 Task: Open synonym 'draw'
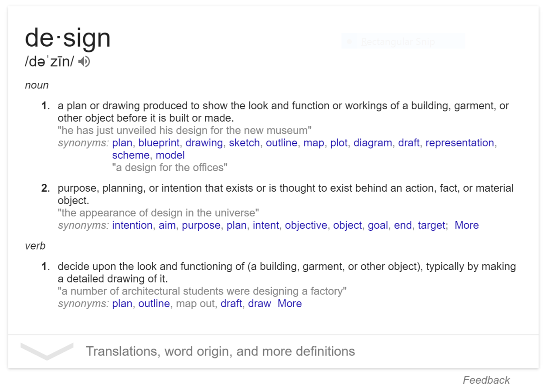(x=260, y=304)
